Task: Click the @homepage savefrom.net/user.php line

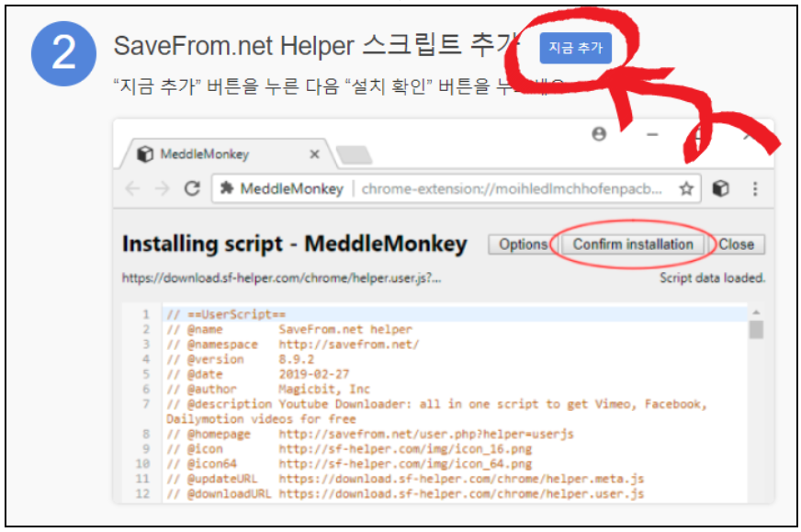Action: 370,434
